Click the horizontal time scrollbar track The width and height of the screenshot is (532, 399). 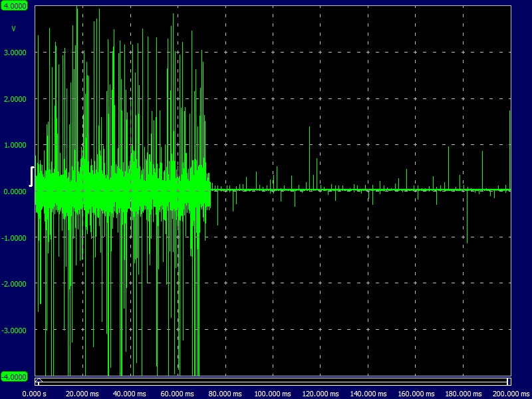[x=273, y=382]
